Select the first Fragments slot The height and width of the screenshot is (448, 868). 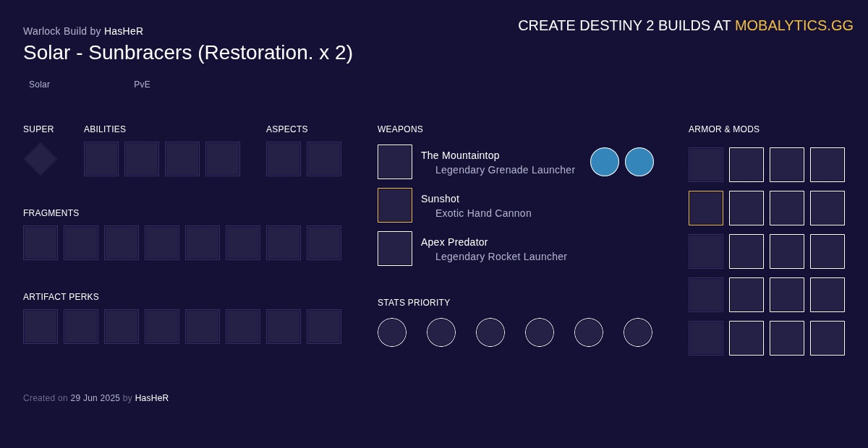(x=41, y=243)
